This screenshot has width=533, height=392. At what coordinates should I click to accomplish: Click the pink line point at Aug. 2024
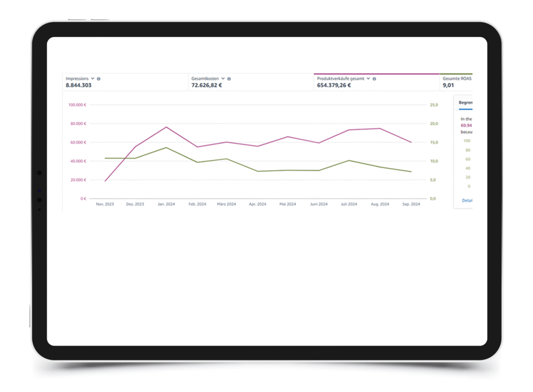tap(380, 128)
